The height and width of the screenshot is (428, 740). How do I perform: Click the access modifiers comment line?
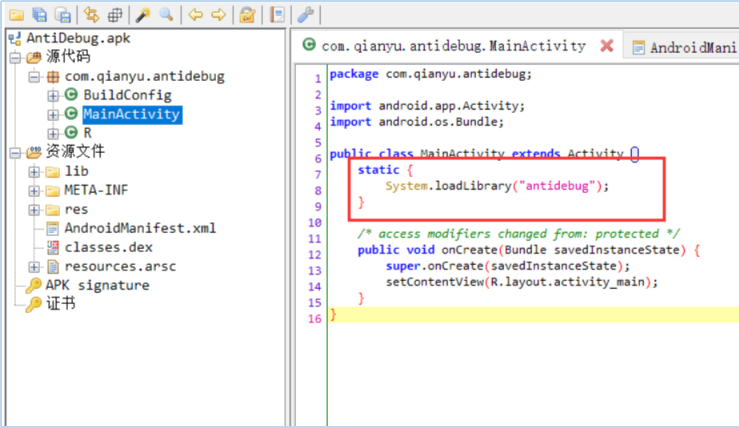pos(518,234)
